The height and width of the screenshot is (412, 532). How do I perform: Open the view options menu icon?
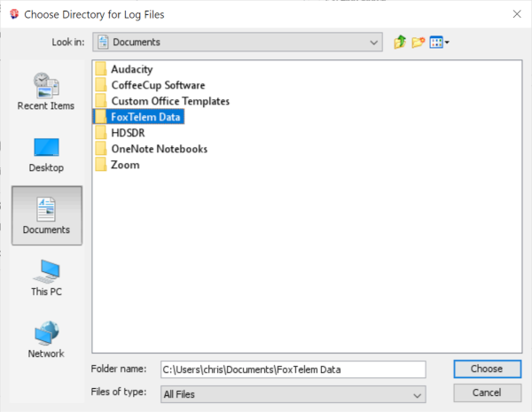(440, 43)
